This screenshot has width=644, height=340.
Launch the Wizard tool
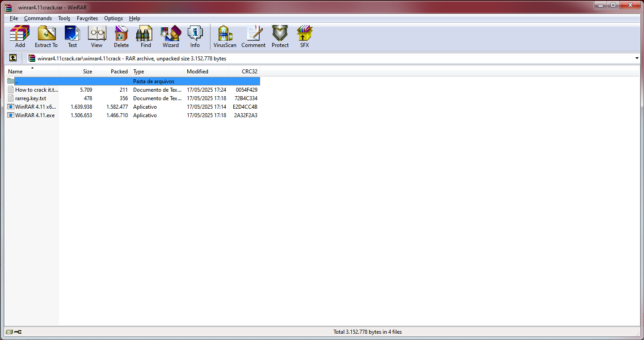(170, 36)
